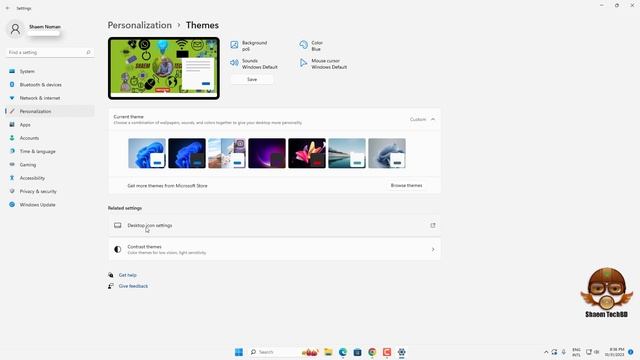640x360 pixels.
Task: Open Microsoft Store from taskbar
Action: click(358, 352)
